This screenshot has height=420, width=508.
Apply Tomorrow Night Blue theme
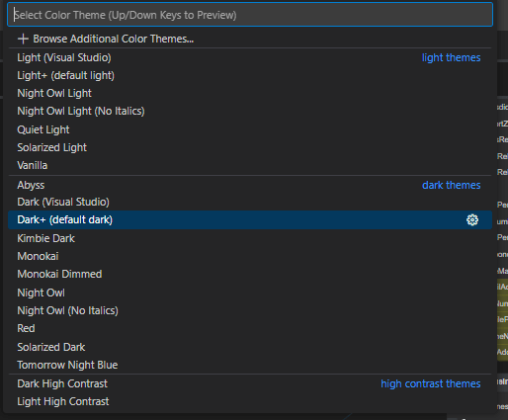(250, 365)
